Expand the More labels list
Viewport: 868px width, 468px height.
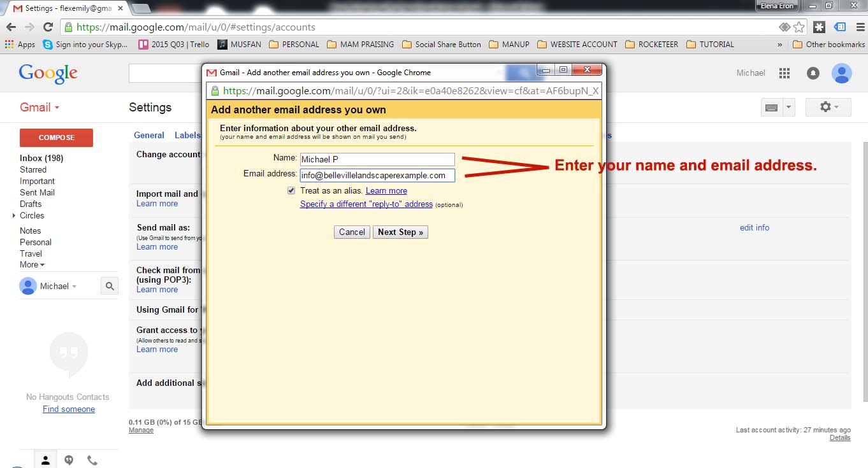pyautogui.click(x=32, y=265)
